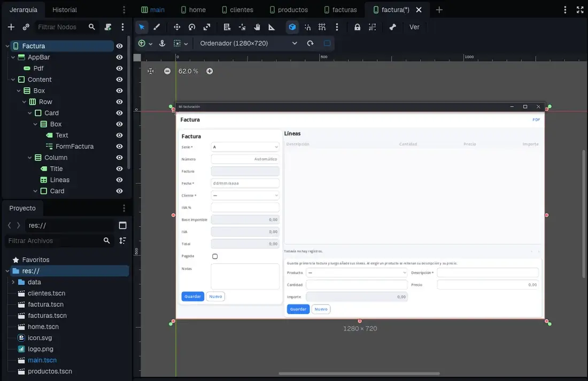
Task: Select the Ruler measuring tool
Action: [x=272, y=27]
